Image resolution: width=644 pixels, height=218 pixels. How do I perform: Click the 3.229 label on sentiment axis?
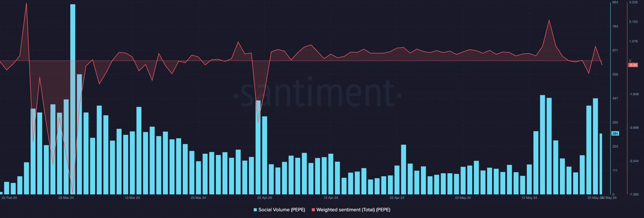(x=633, y=2)
